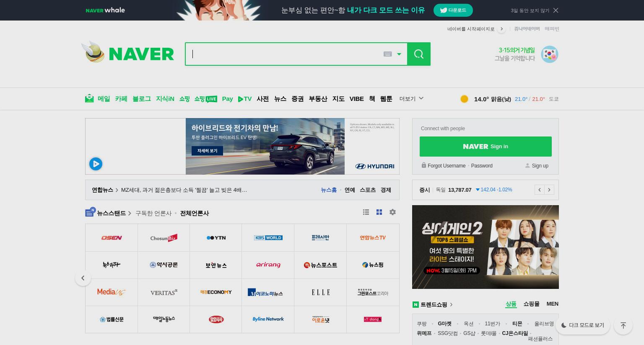Open the Naver TV menu item
The height and width of the screenshot is (345, 644).
pyautogui.click(x=245, y=99)
